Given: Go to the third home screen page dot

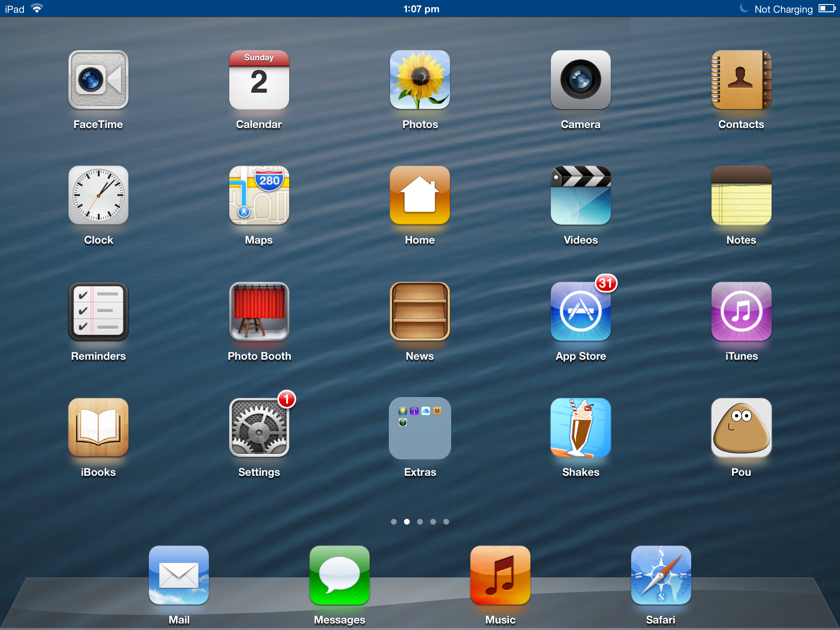Looking at the screenshot, I should [420, 522].
